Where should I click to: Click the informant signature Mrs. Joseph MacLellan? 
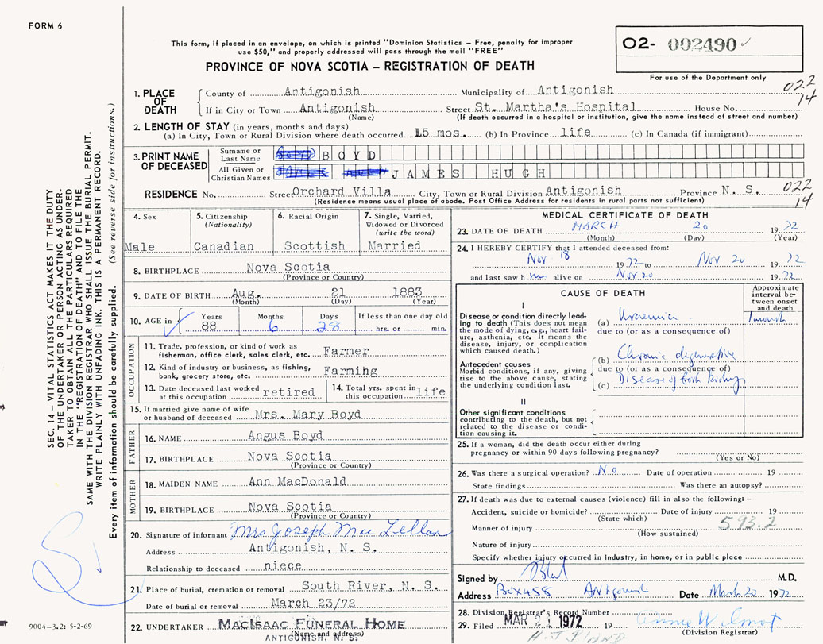[338, 532]
